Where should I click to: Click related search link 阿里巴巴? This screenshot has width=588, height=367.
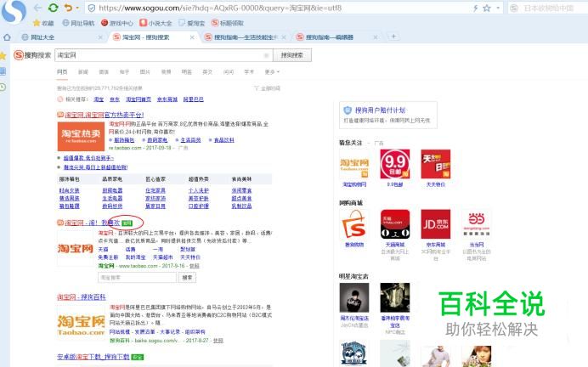pyautogui.click(x=193, y=99)
